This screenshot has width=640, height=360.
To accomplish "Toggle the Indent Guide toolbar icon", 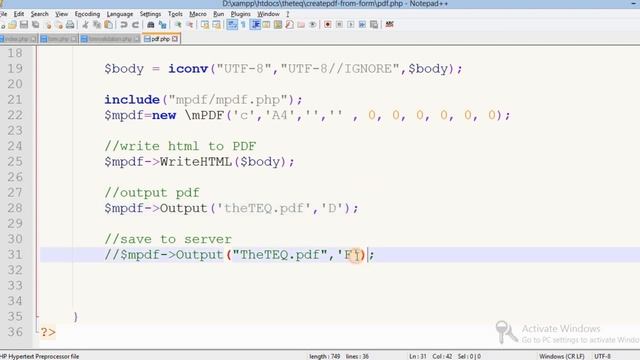I will coord(256,25).
